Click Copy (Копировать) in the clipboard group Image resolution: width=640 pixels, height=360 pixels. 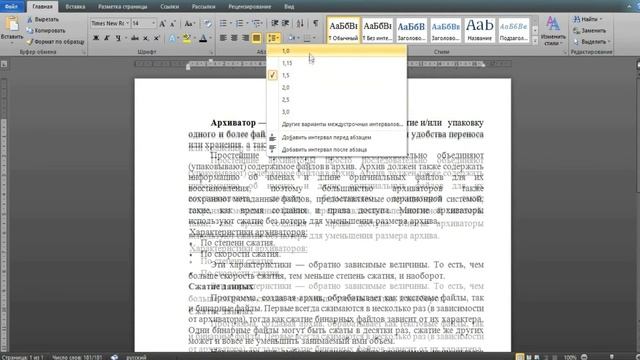coord(46,30)
